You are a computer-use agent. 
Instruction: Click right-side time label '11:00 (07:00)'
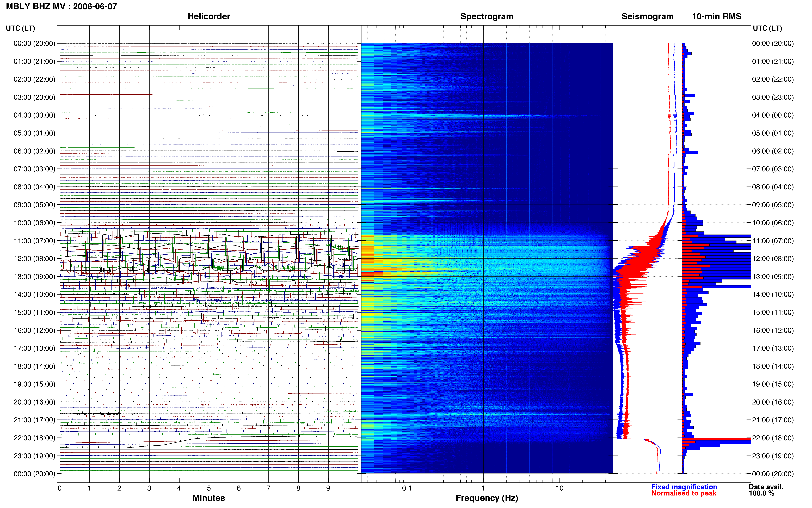pyautogui.click(x=773, y=241)
